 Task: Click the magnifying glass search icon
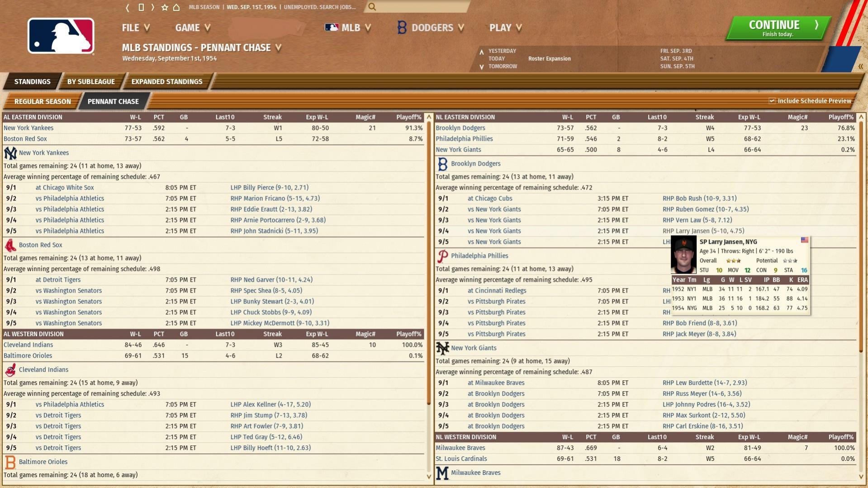tap(372, 7)
